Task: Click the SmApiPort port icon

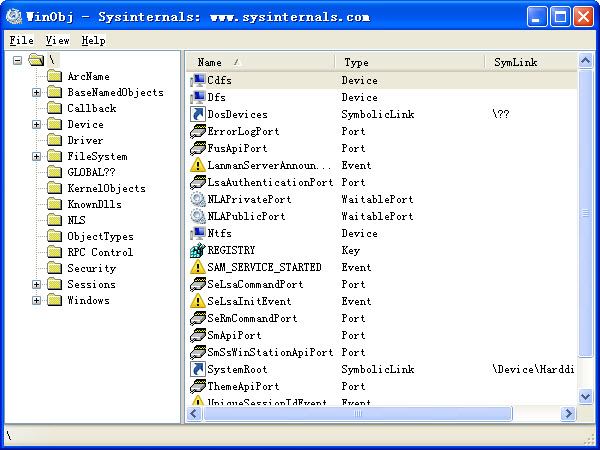Action: click(x=198, y=335)
